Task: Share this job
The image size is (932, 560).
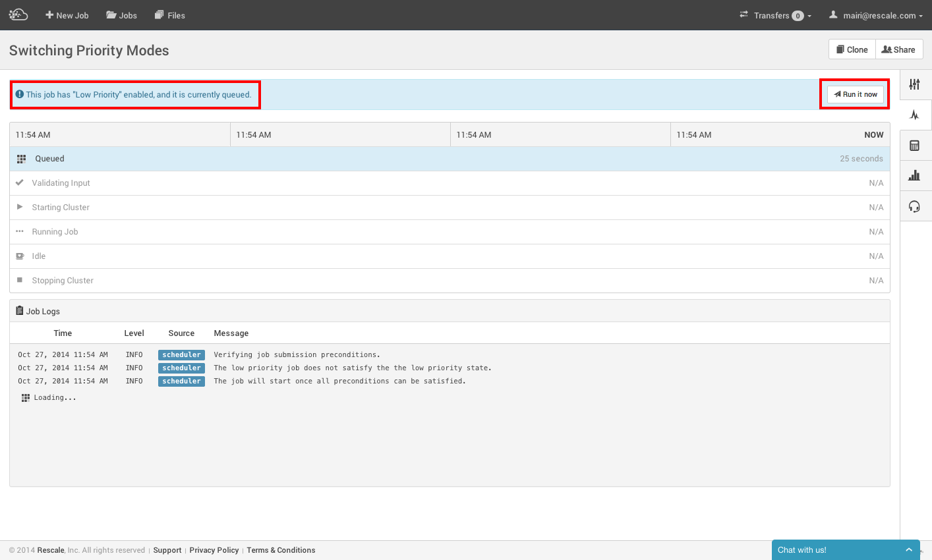Action: (899, 49)
